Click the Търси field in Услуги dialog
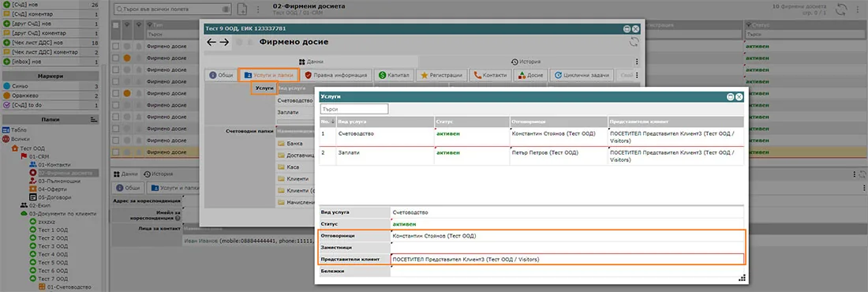This screenshot has height=292, width=868. point(354,109)
